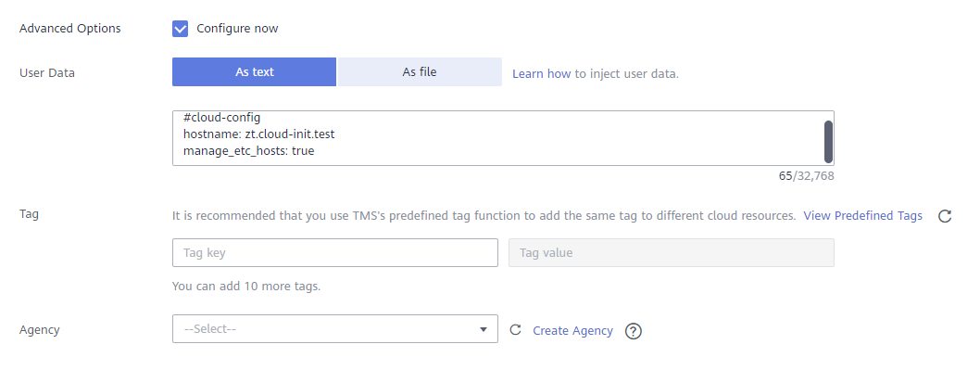Place cursor on the #cloud-config line
980x370 pixels.
(222, 118)
